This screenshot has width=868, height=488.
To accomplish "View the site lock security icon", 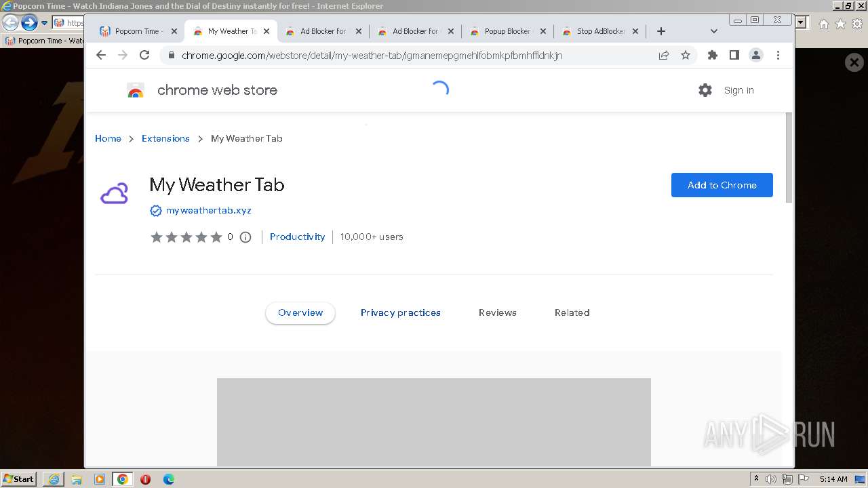I will (171, 56).
